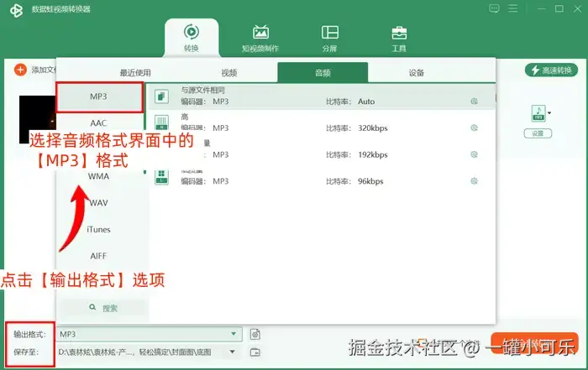Select MP3 in format list
The width and height of the screenshot is (588, 370).
click(99, 96)
